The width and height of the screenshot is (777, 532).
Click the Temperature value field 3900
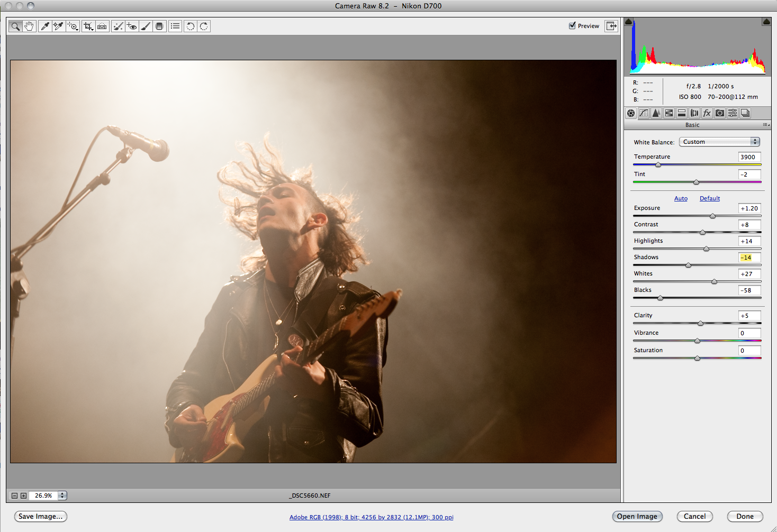[749, 157]
